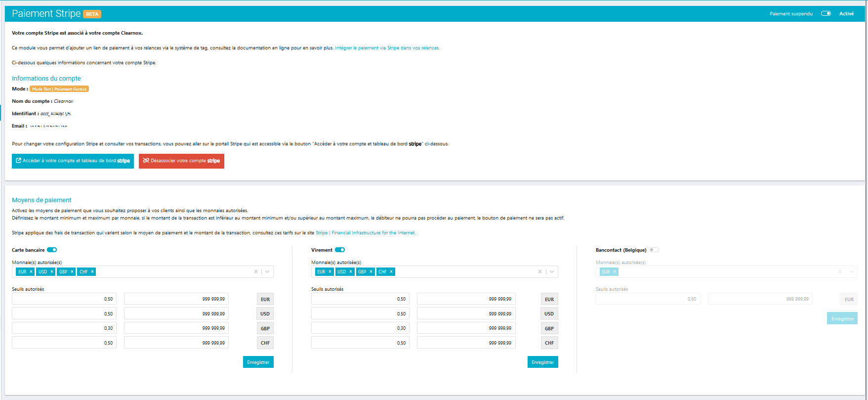
Task: Remove GBP tag from Virement currencies
Action: click(x=371, y=272)
